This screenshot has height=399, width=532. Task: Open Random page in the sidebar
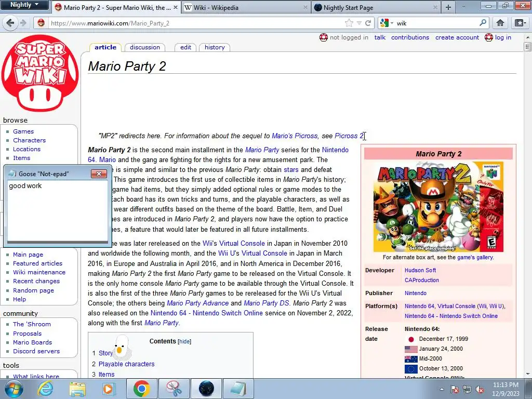pyautogui.click(x=33, y=290)
